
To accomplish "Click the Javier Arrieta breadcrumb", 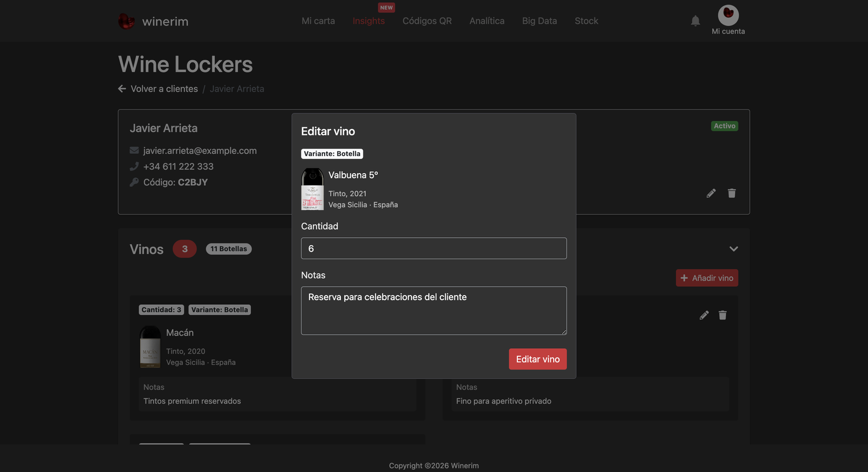I will [x=237, y=89].
